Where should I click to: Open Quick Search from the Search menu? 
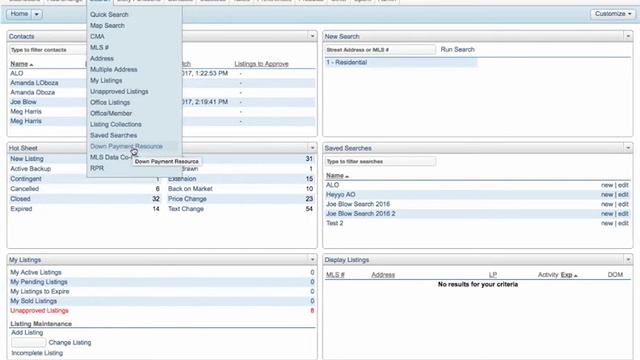(109, 14)
